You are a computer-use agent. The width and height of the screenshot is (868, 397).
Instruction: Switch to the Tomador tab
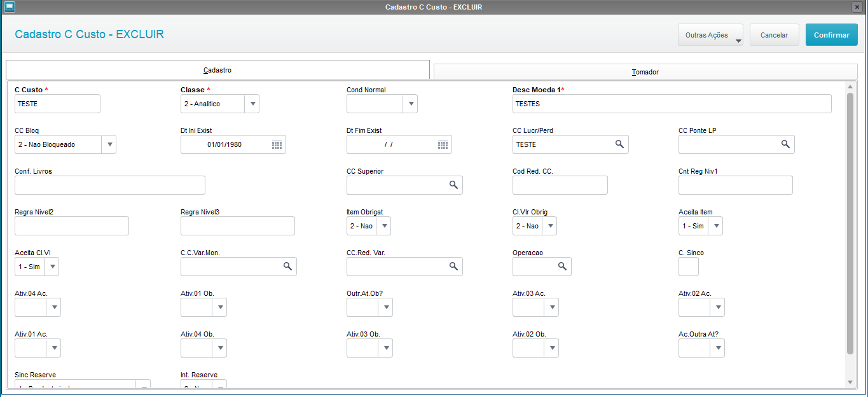point(645,72)
